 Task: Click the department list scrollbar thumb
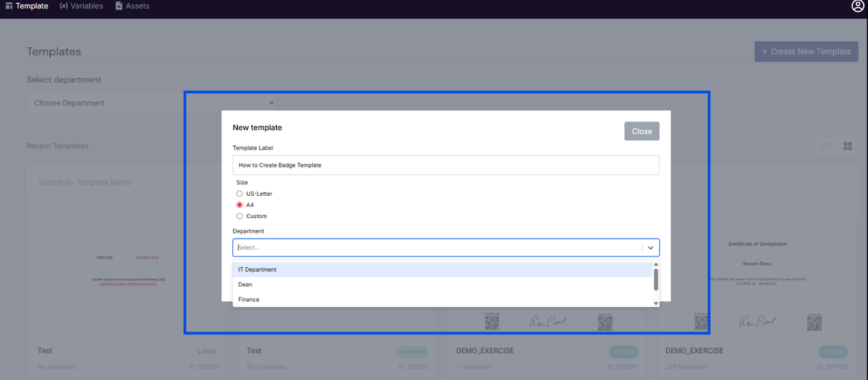click(x=656, y=280)
